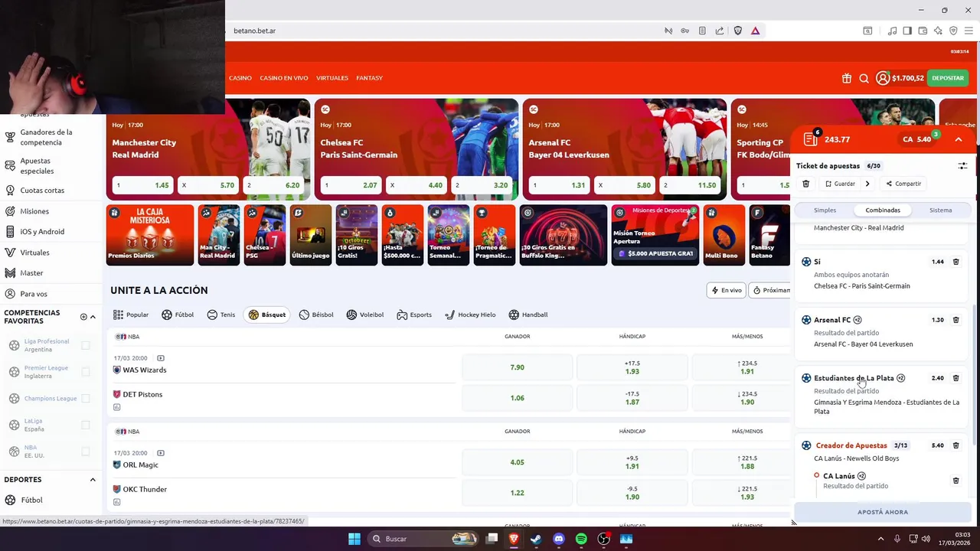Pick Manchester City win odds 1.45
980x551 pixels.
143,185
